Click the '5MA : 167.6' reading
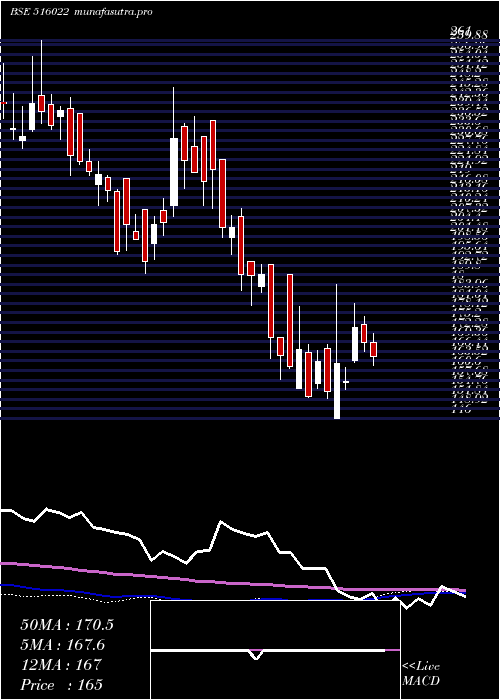This screenshot has width=500, height=700. tap(62, 645)
